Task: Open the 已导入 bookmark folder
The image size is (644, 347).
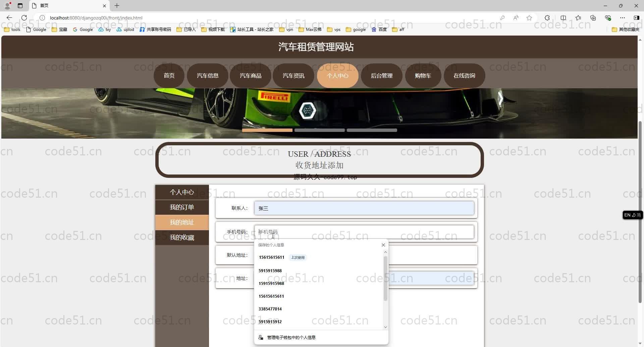Action: tap(186, 30)
